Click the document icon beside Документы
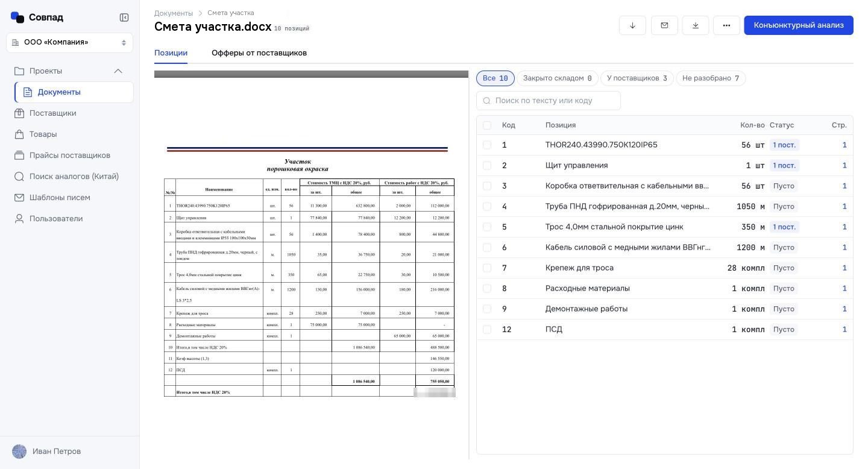Viewport: 868px width, 469px height. point(28,92)
